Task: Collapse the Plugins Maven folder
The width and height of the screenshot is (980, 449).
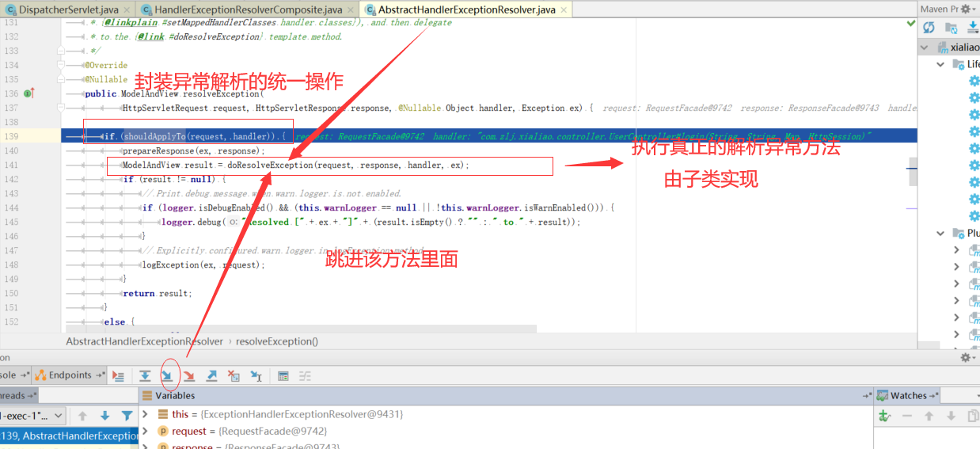Action: coord(940,233)
